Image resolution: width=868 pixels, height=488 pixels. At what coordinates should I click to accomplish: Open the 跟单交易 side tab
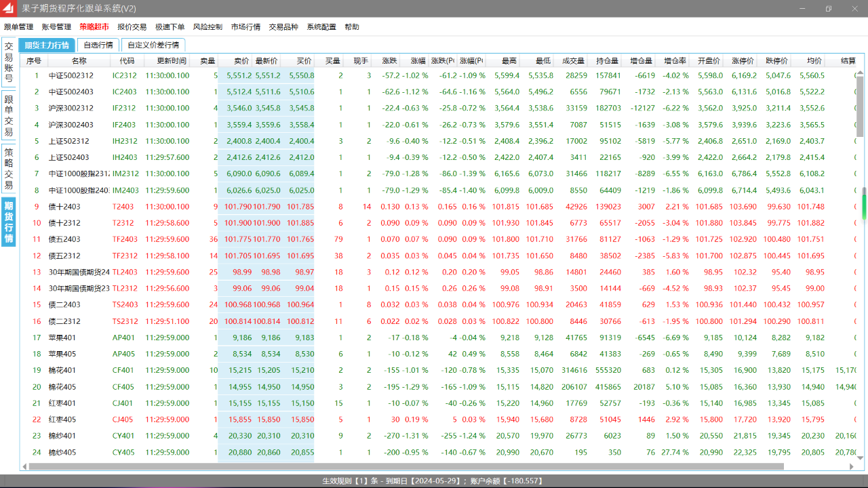[9, 116]
